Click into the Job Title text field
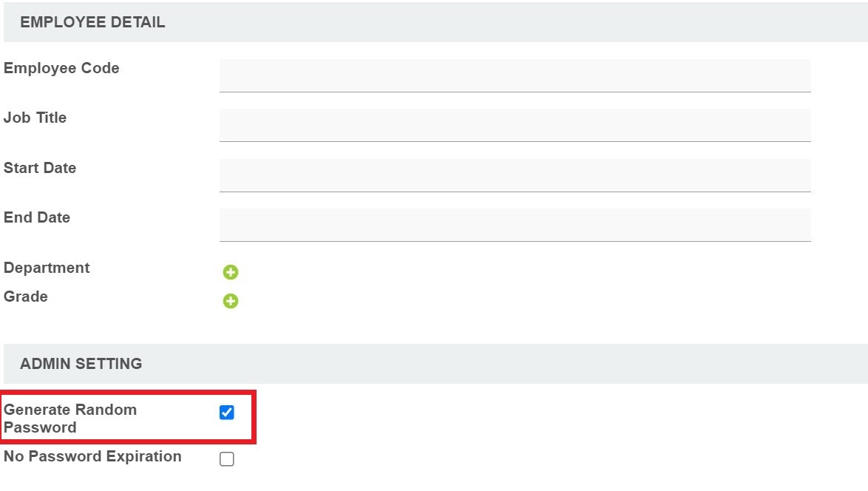The image size is (868, 491). tap(515, 125)
